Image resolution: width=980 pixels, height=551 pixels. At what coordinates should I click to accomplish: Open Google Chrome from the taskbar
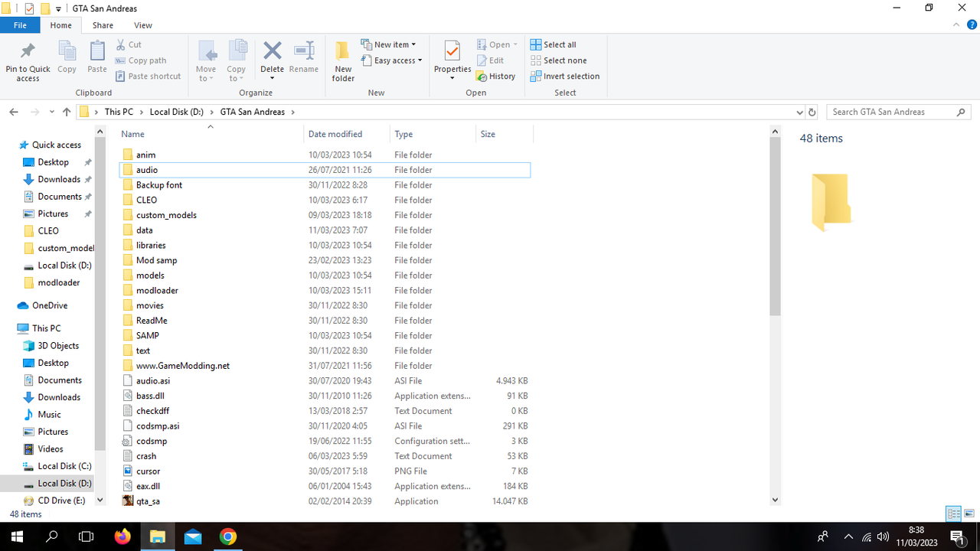coord(228,536)
